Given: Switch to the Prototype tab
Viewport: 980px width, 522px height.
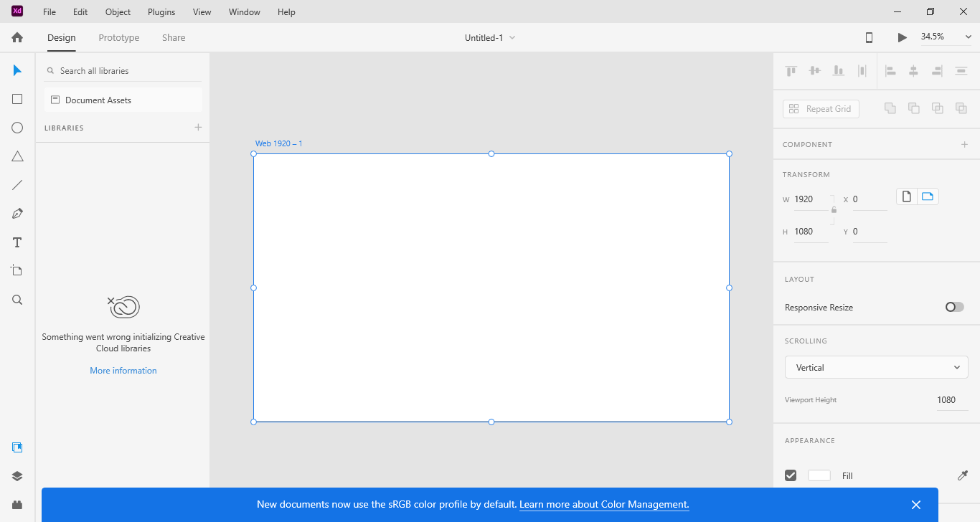Looking at the screenshot, I should click(118, 37).
